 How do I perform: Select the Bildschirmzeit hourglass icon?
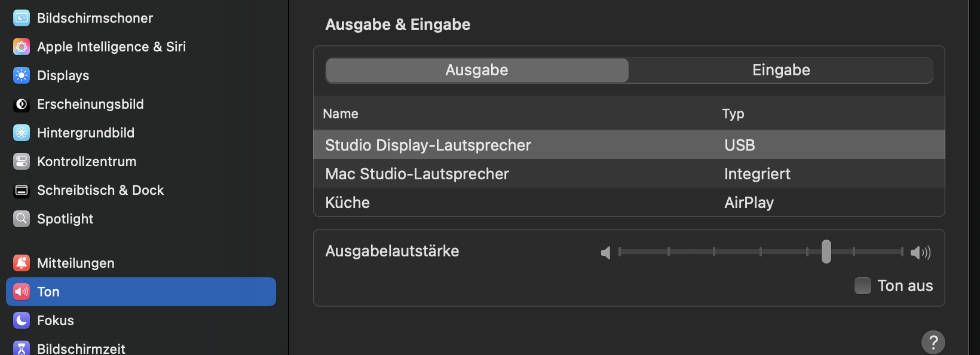click(x=22, y=348)
